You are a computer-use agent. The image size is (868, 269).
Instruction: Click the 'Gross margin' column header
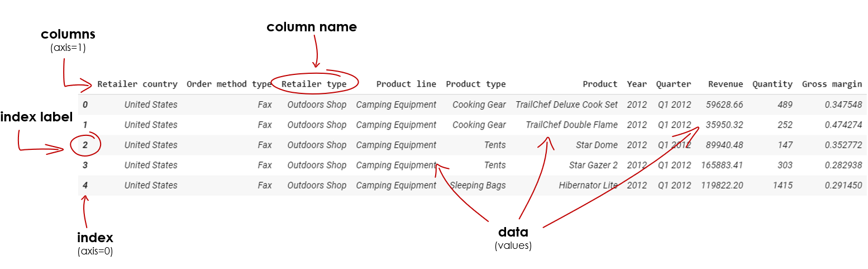point(832,84)
